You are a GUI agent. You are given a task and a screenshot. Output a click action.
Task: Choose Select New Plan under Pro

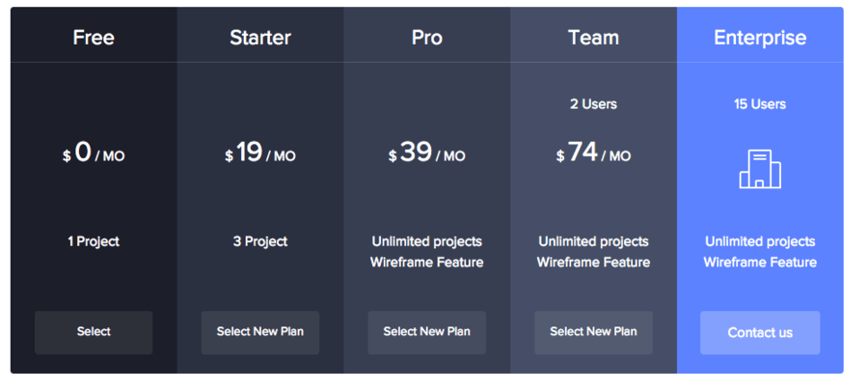(x=427, y=332)
